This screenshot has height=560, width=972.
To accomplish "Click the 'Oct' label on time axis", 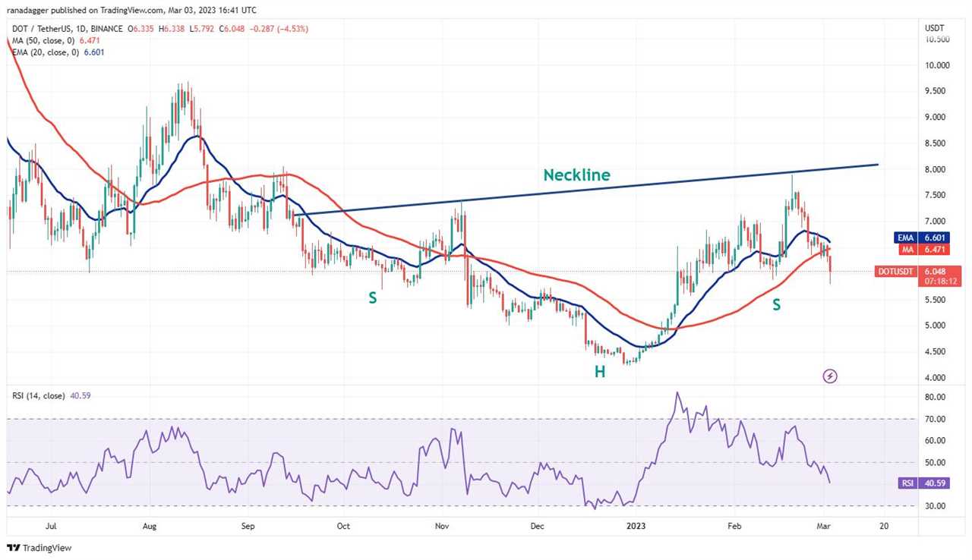I will [342, 525].
